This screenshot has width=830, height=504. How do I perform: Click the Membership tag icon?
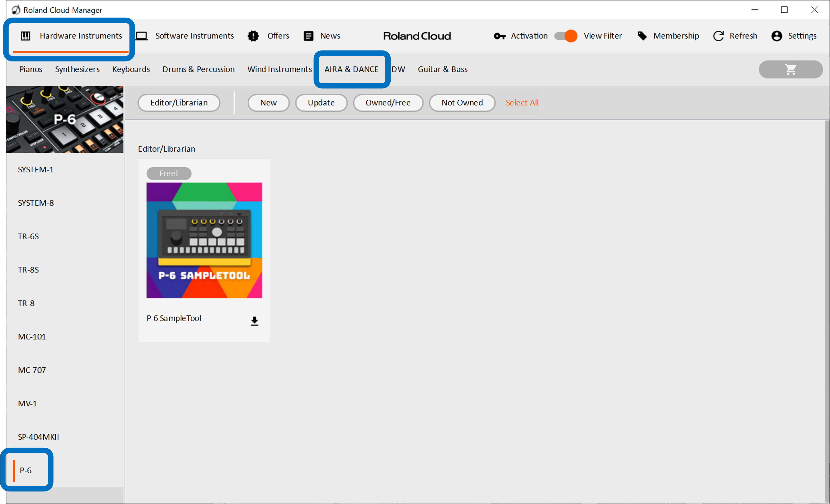(642, 36)
